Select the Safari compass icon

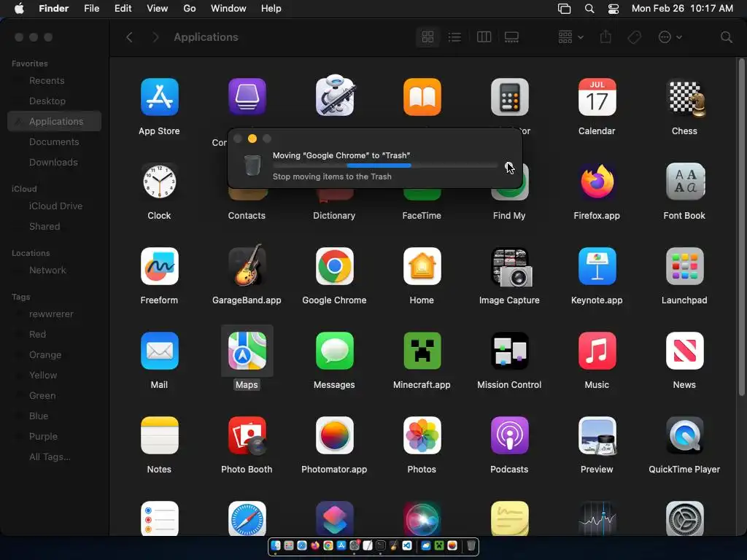coord(247,518)
